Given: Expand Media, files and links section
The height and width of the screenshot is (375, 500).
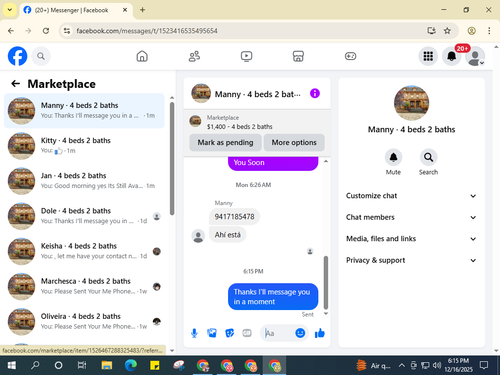Looking at the screenshot, I should (411, 239).
